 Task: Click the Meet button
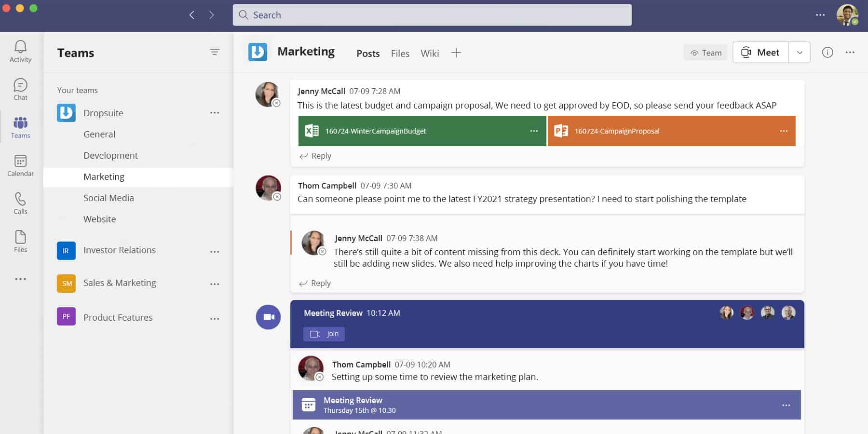point(761,53)
